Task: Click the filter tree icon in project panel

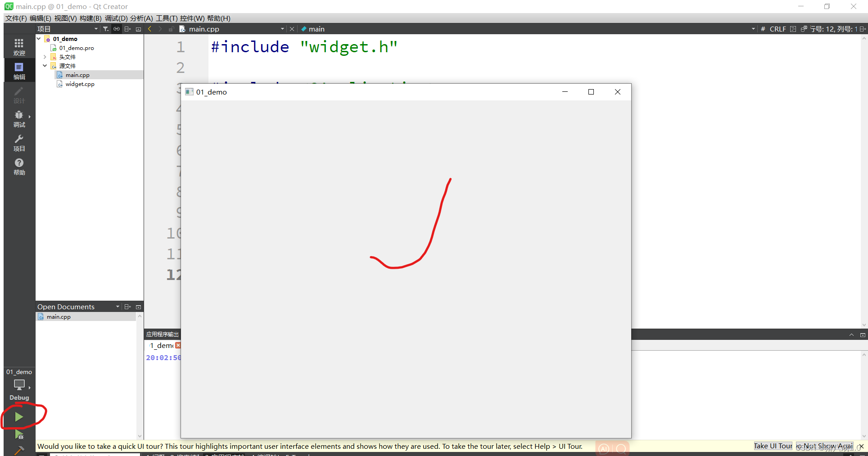Action: 106,29
